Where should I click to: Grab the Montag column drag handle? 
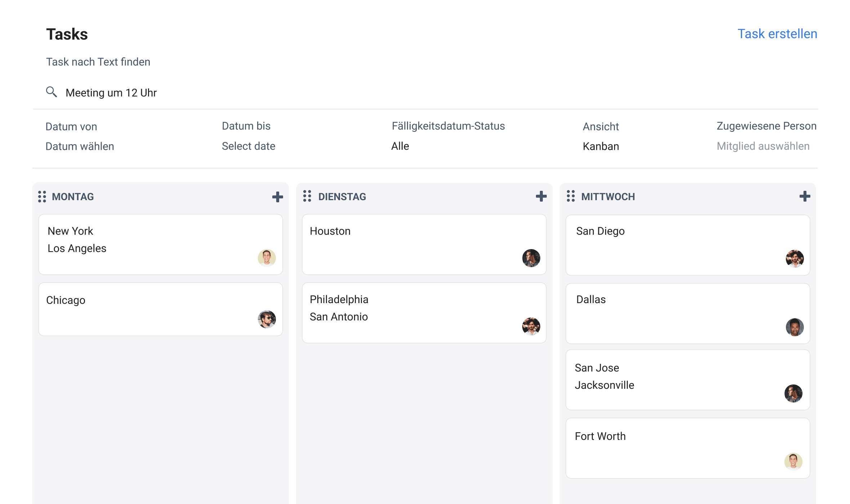41,197
